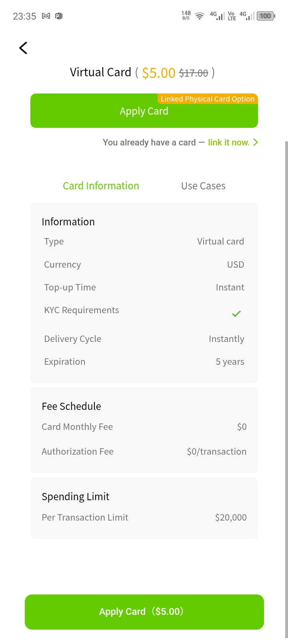288x644 pixels.
Task: Switch to the Use Cases tab
Action: click(x=203, y=186)
